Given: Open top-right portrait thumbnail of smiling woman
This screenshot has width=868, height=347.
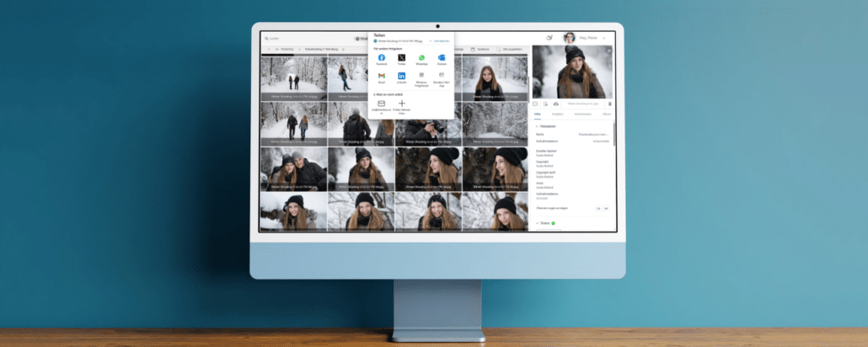Looking at the screenshot, I should tap(495, 77).
